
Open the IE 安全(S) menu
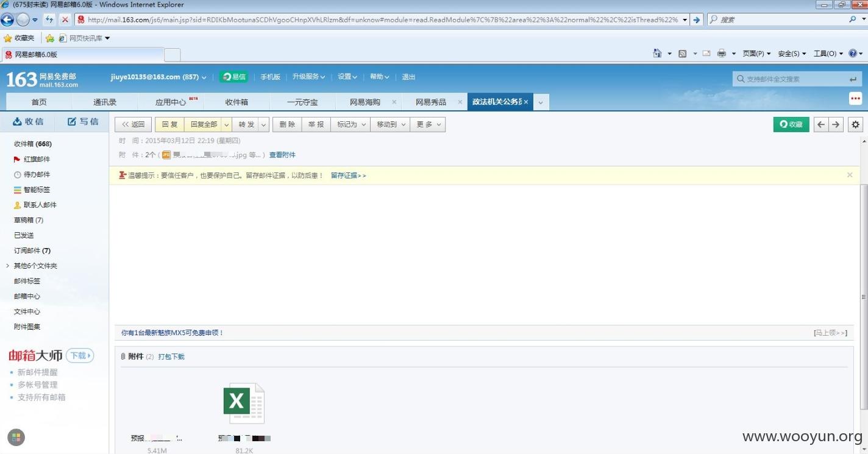792,54
